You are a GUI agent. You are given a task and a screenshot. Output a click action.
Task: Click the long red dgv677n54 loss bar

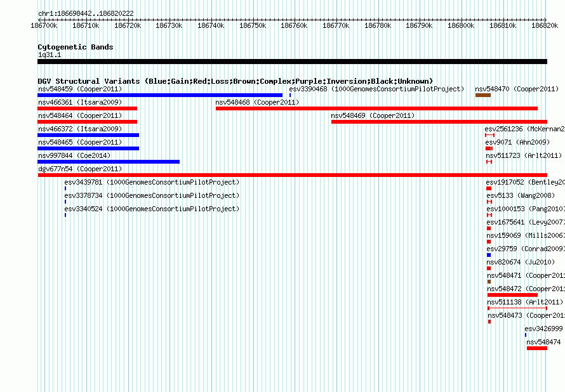(x=293, y=175)
